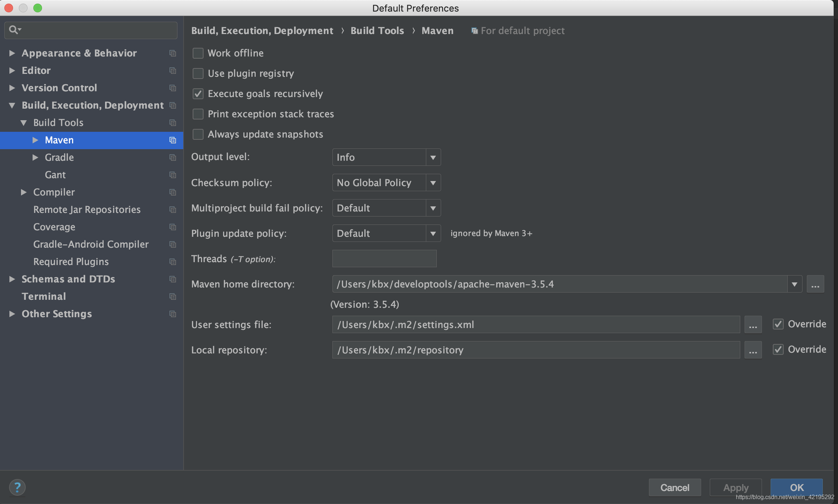Disable Override for Local repository
838x504 pixels.
point(778,349)
